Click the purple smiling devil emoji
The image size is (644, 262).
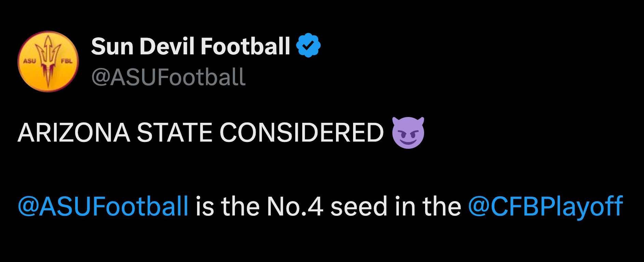tap(408, 133)
